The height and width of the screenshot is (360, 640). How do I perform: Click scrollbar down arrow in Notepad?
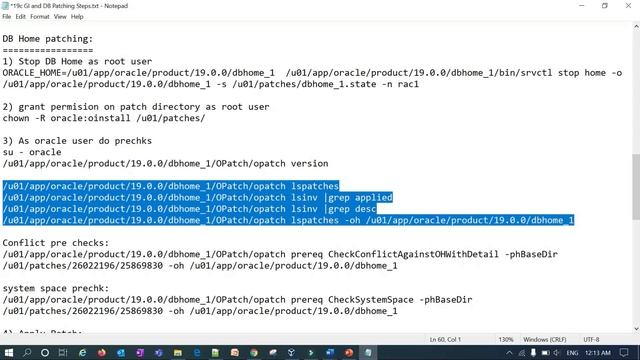[636, 329]
